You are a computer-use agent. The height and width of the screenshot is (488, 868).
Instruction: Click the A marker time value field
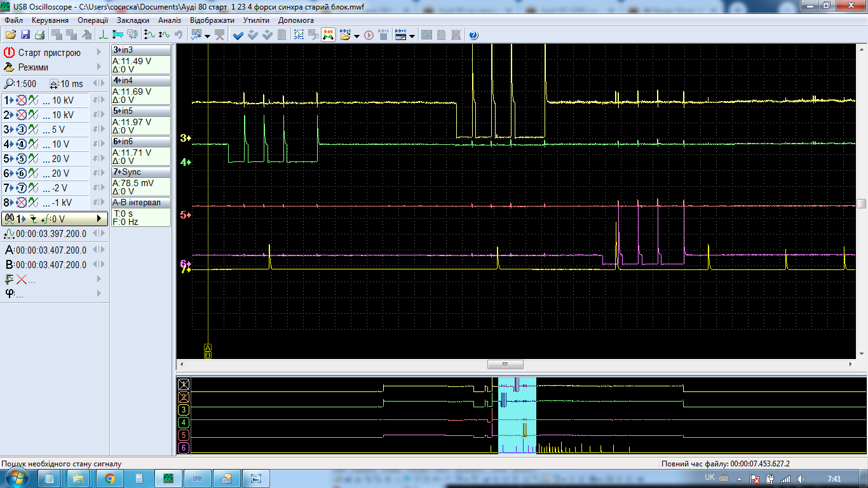51,250
